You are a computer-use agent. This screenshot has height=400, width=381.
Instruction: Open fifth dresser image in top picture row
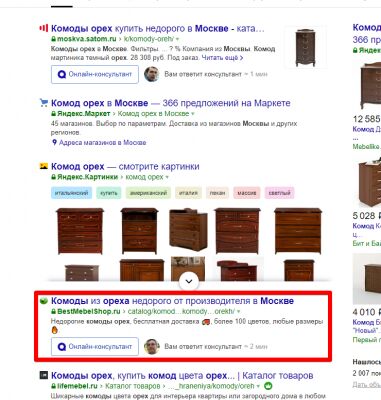click(298, 231)
